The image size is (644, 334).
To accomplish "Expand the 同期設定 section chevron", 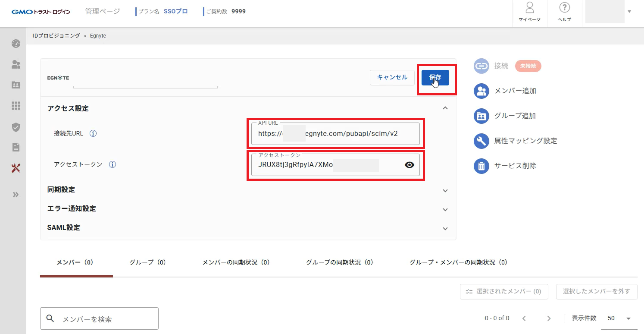I will (x=445, y=190).
